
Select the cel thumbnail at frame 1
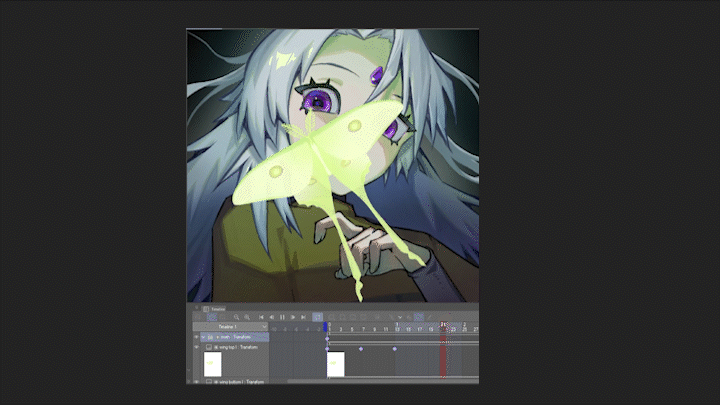click(x=336, y=364)
